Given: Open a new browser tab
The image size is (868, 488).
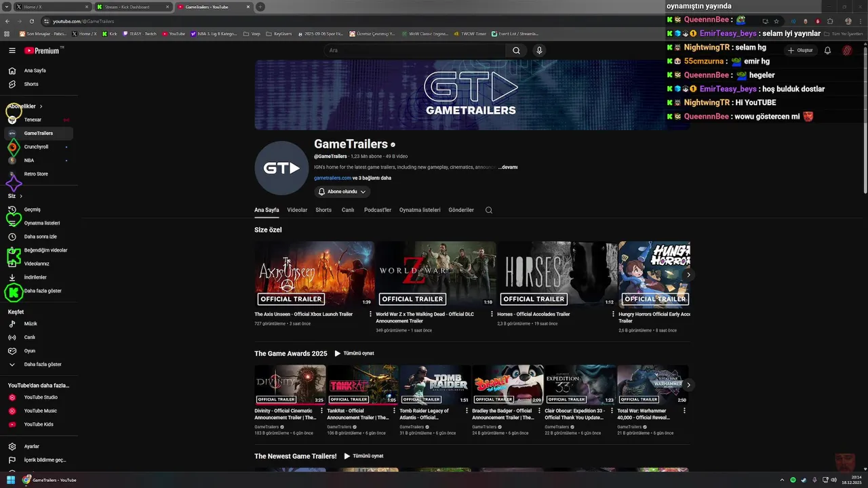Looking at the screenshot, I should [260, 7].
